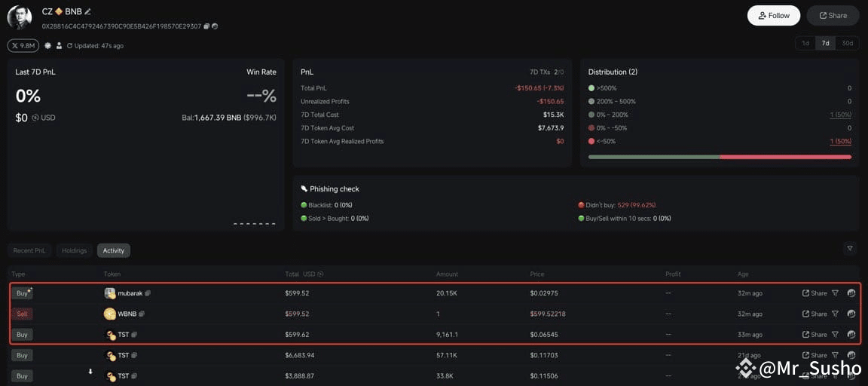
Task: Toggle the USD currency switch beside $0
Action: click(x=35, y=118)
